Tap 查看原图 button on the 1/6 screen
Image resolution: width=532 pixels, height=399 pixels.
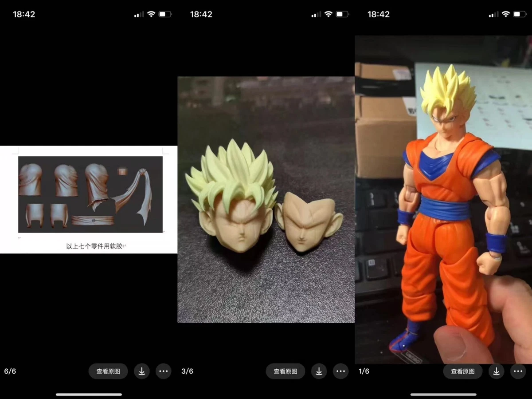(x=463, y=371)
